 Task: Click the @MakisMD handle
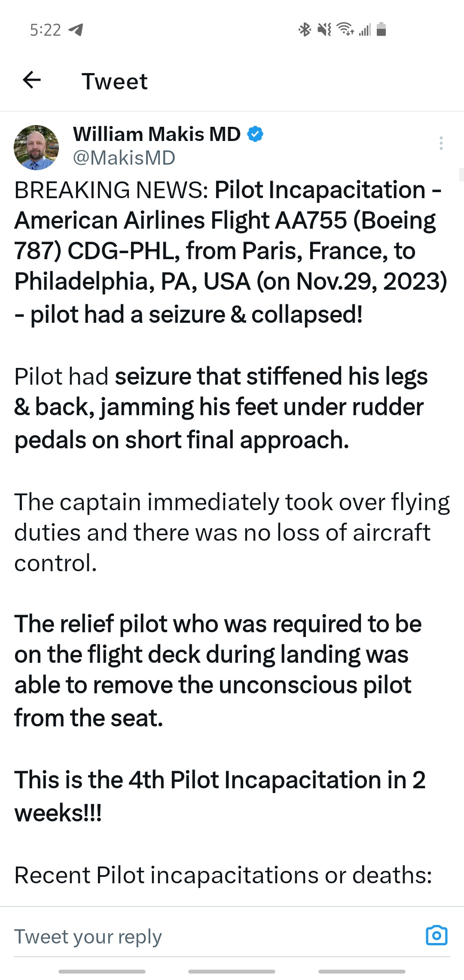124,158
